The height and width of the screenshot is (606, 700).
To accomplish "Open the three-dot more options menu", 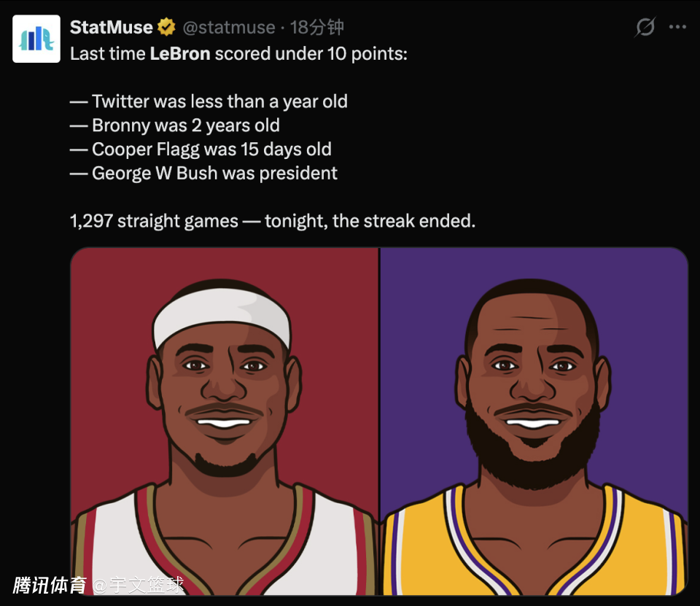I will [677, 28].
